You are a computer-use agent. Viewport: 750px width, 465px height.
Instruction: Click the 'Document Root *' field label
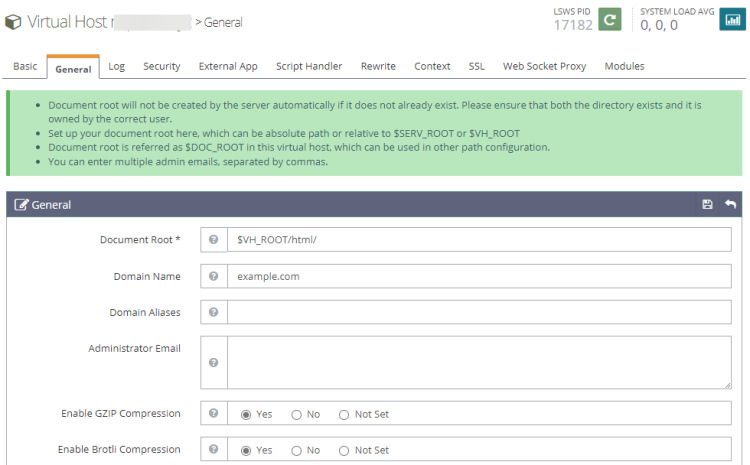pos(140,240)
